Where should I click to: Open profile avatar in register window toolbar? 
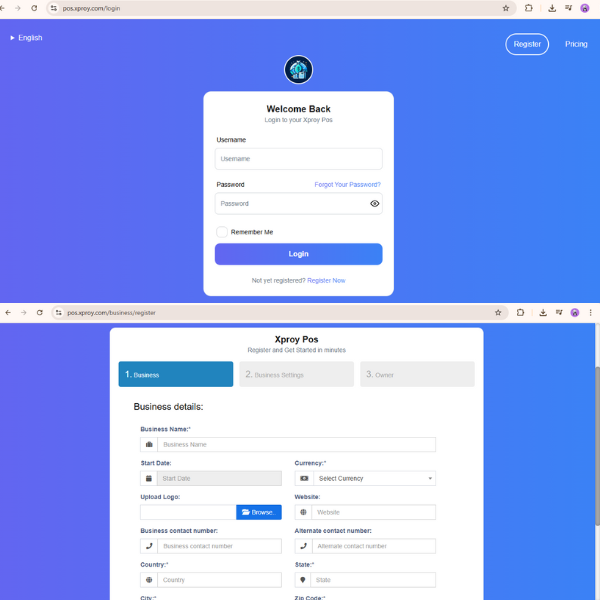[575, 313]
